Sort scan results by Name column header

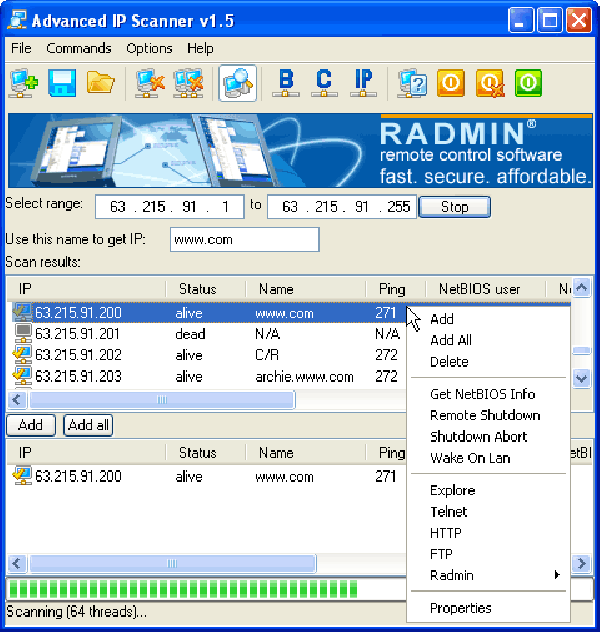pyautogui.click(x=305, y=289)
